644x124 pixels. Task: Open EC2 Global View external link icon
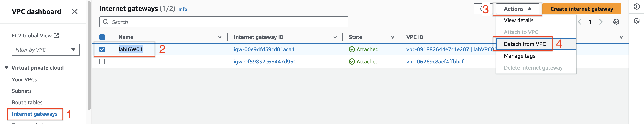(57, 36)
